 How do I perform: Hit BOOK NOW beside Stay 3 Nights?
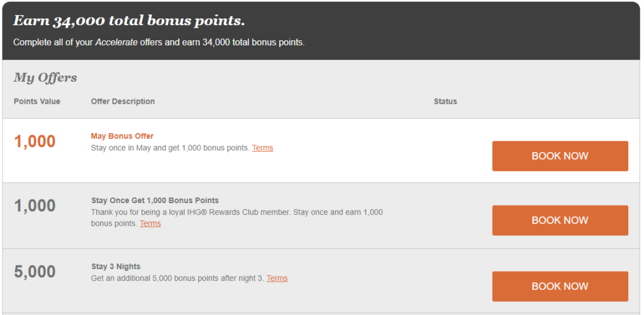click(x=560, y=286)
